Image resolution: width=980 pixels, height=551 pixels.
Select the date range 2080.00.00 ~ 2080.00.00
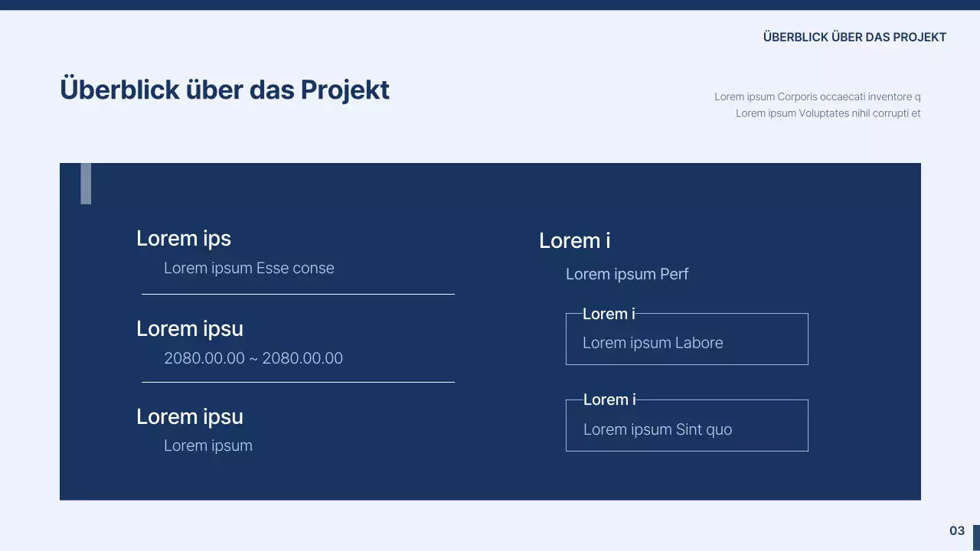tap(253, 357)
